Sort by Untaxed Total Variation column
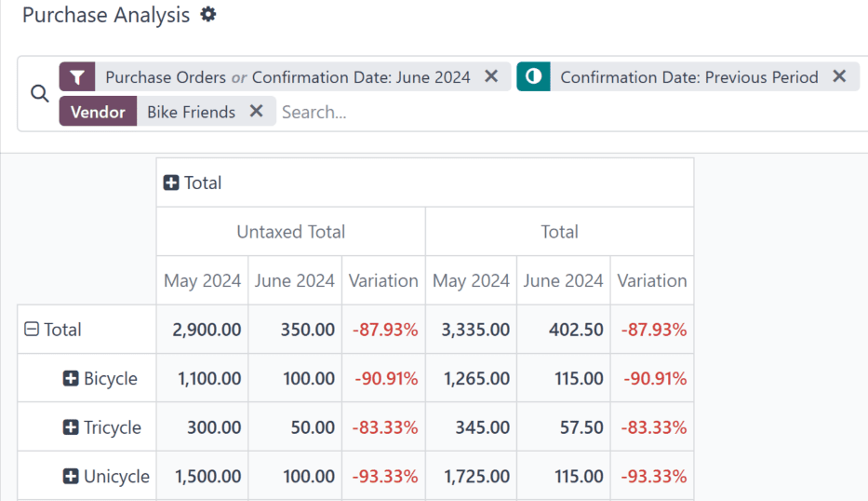This screenshot has width=868, height=501. click(383, 280)
